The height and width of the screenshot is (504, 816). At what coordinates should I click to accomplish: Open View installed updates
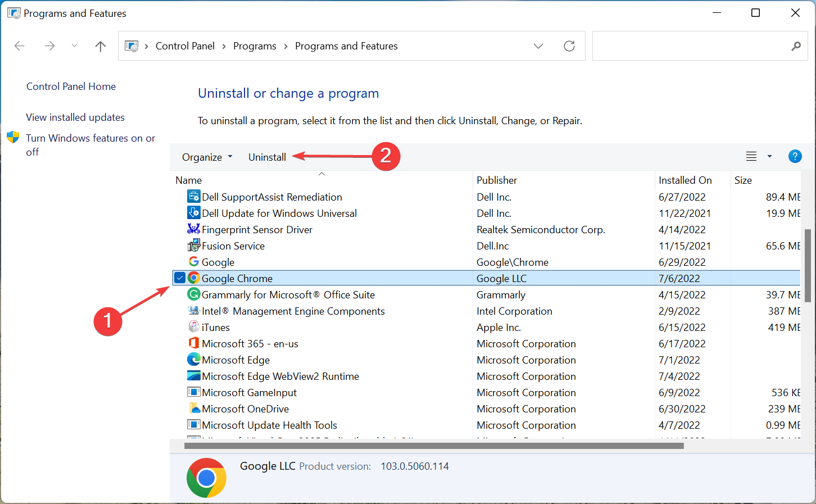click(75, 117)
